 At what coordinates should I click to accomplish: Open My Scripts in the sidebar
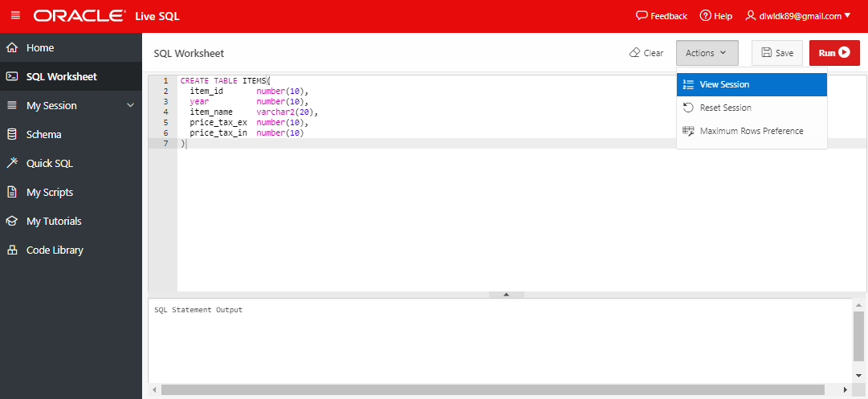[x=71, y=192]
